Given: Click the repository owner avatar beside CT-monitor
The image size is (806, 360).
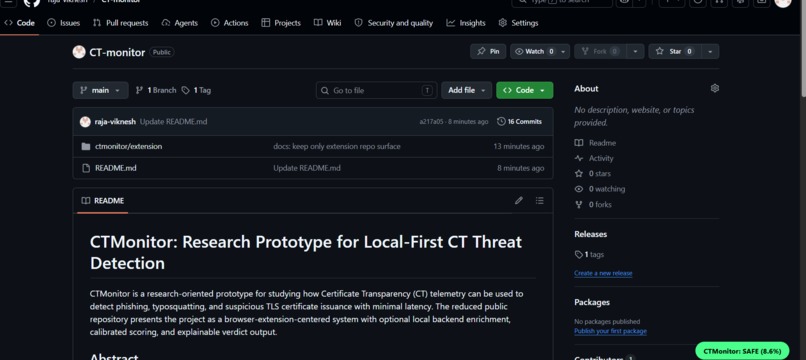Looking at the screenshot, I should click(x=79, y=52).
